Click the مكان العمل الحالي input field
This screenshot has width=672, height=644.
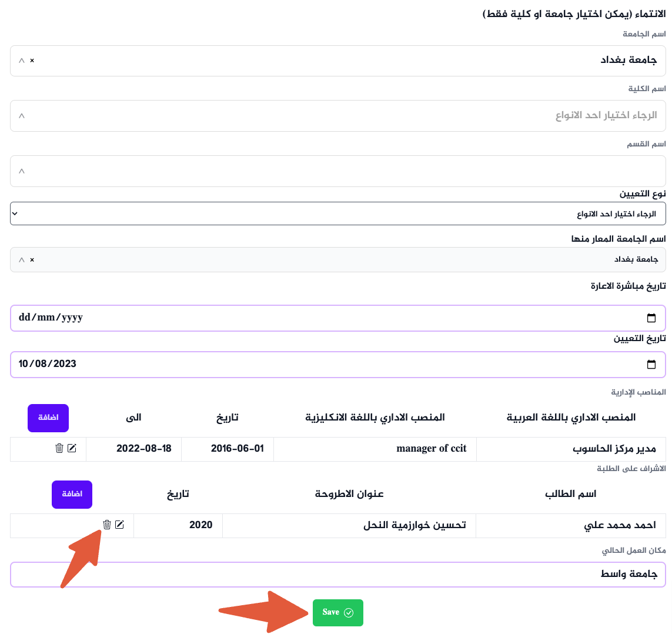[338, 575]
